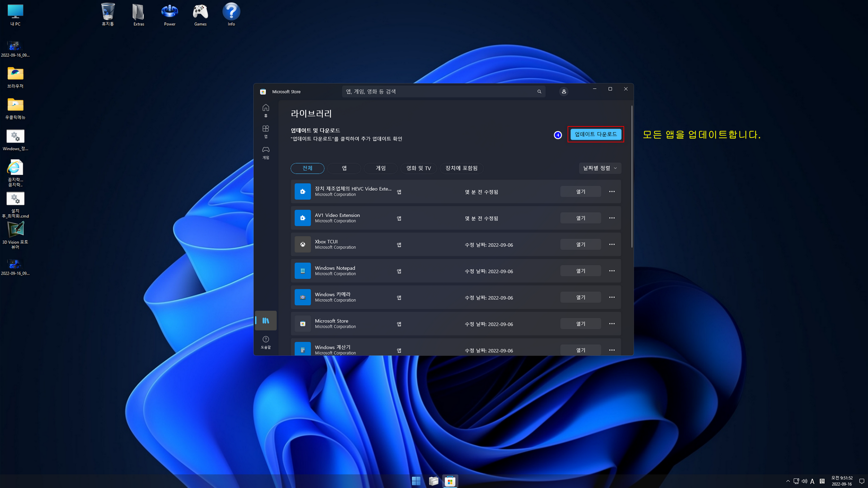Click the Windows Notepad app icon
Viewport: 868px width, 488px height.
303,271
